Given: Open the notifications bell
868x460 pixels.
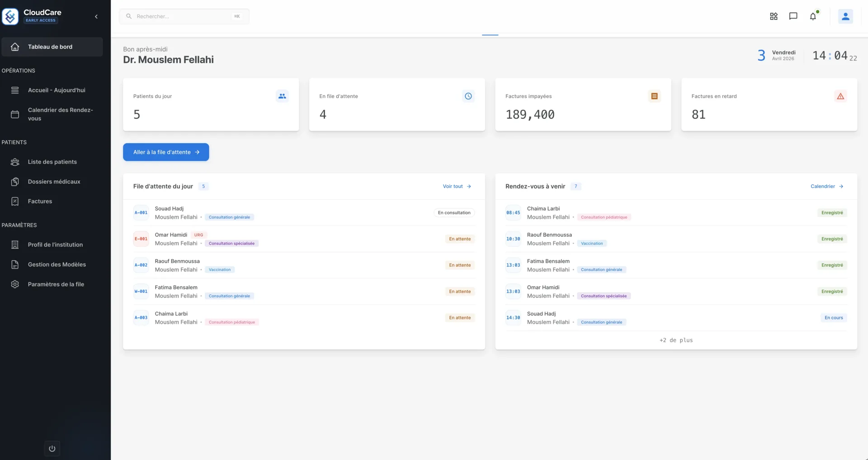Looking at the screenshot, I should 813,16.
